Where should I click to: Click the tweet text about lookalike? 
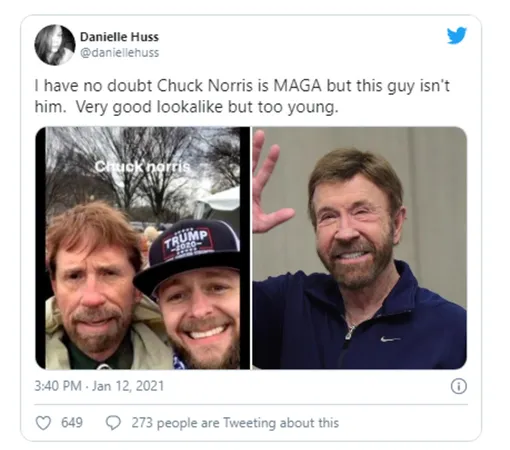tap(242, 96)
